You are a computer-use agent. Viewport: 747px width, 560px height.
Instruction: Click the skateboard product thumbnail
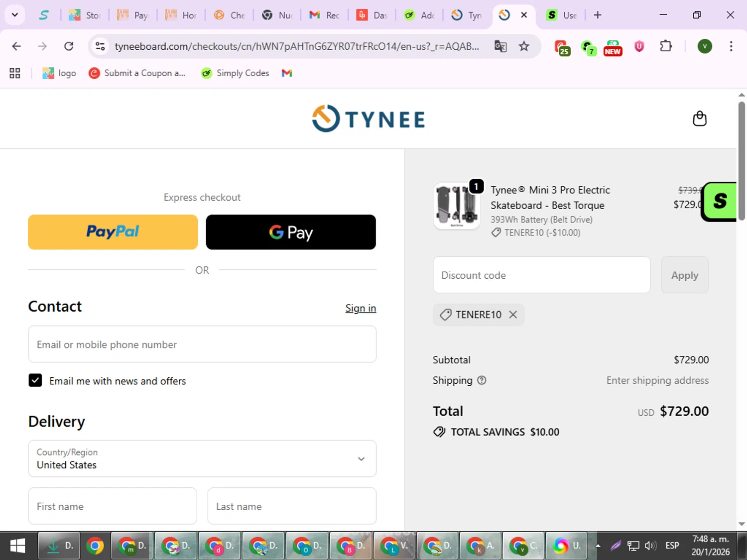(457, 206)
